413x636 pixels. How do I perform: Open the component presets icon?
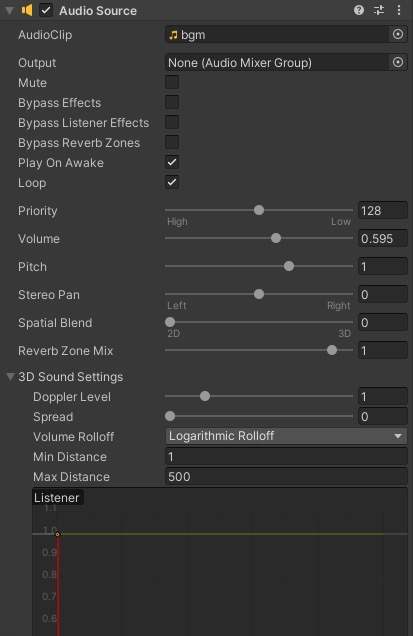379,10
